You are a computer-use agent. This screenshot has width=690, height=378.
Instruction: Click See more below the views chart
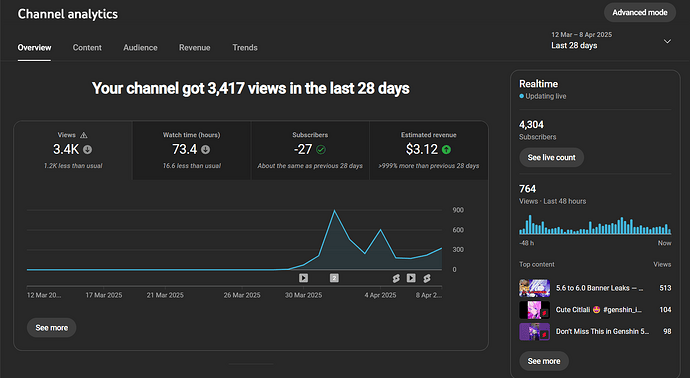coord(51,328)
